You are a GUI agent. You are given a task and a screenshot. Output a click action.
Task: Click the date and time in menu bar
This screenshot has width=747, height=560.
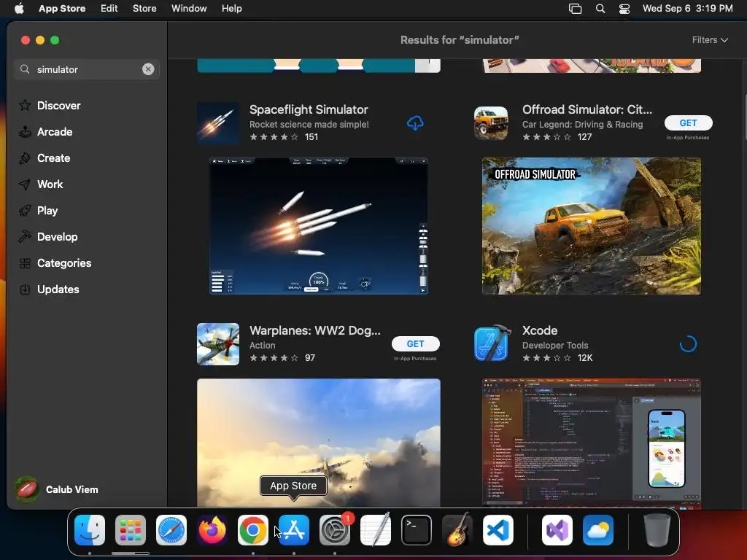[687, 8]
